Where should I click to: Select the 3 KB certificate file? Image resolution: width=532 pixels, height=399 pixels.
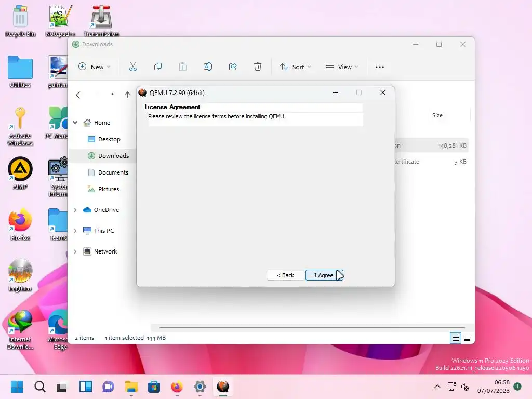pos(431,162)
